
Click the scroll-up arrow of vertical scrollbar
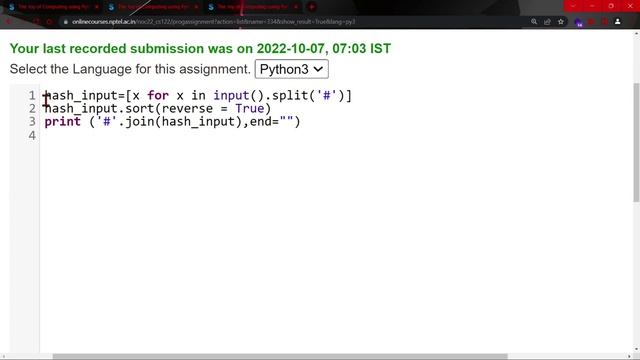636,34
